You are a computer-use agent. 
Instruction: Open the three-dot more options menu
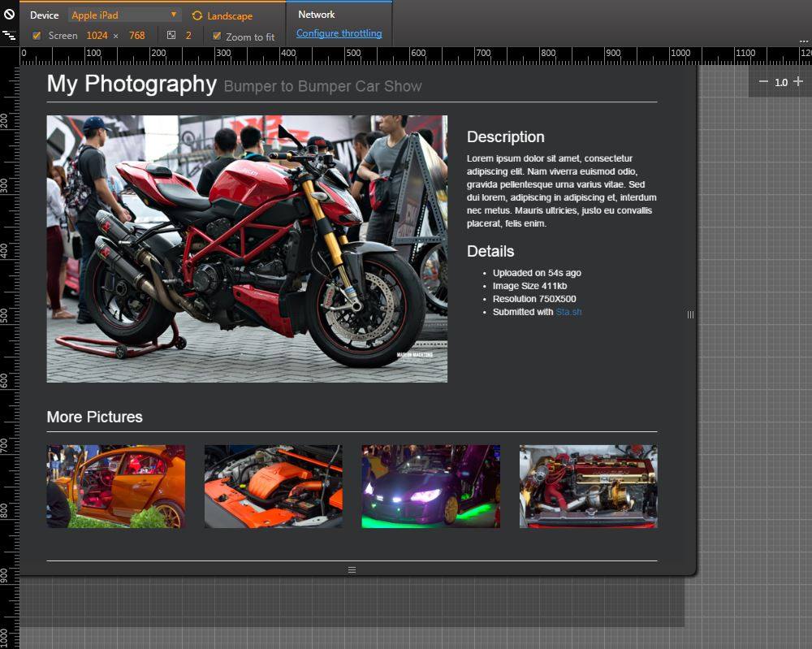coord(803,41)
